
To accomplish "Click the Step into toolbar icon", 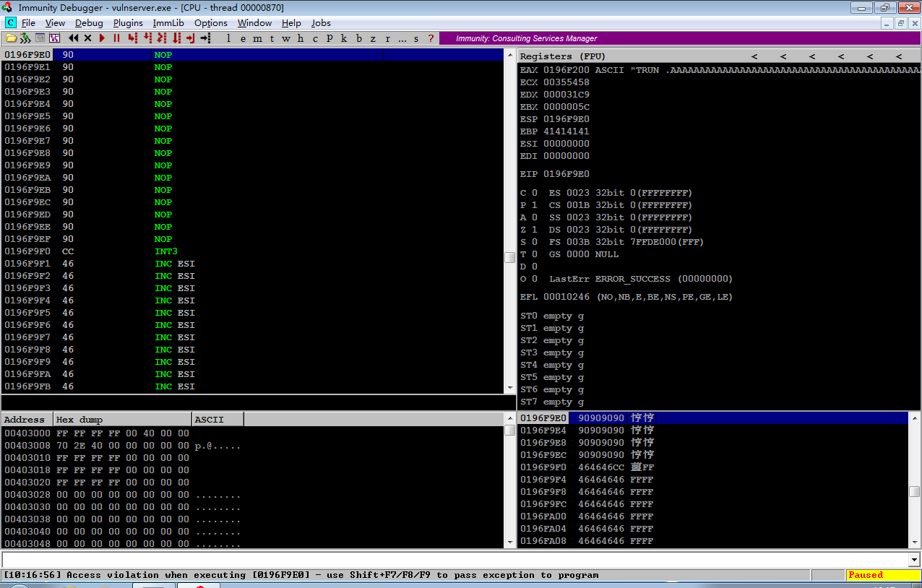I will (x=132, y=38).
